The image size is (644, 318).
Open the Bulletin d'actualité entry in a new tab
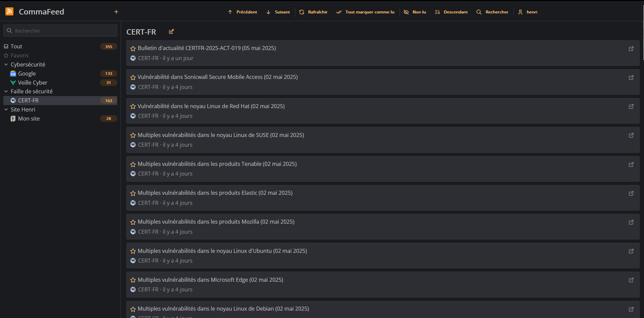click(631, 49)
